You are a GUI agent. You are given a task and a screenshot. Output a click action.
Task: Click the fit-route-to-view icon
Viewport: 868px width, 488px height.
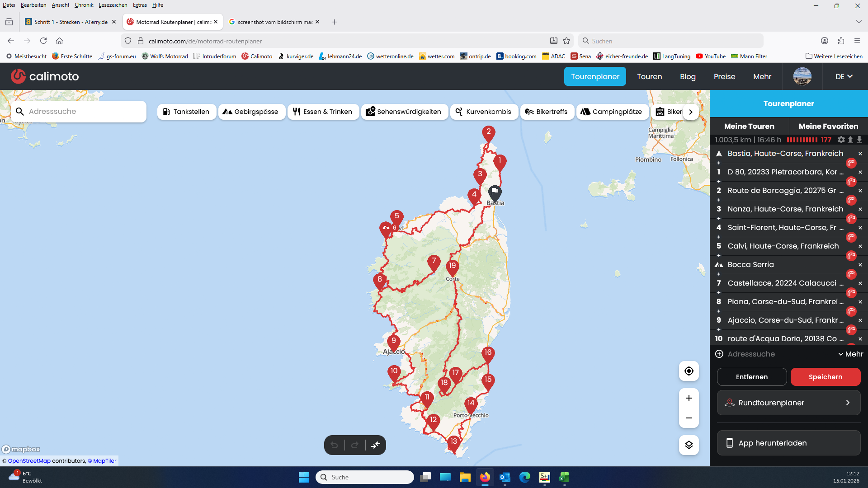(x=376, y=445)
